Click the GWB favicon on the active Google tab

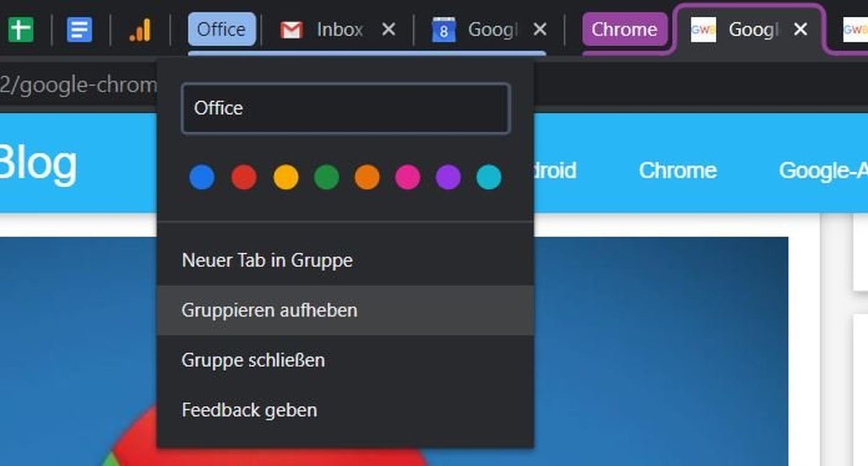point(704,29)
